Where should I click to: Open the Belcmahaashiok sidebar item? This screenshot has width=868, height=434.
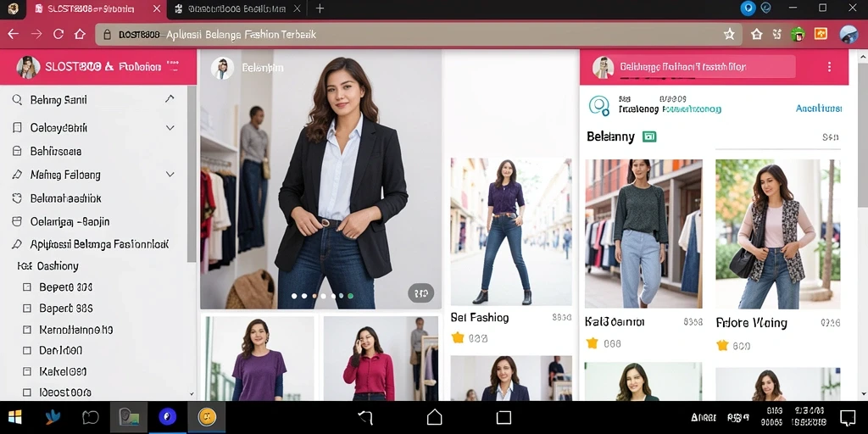[x=65, y=198]
